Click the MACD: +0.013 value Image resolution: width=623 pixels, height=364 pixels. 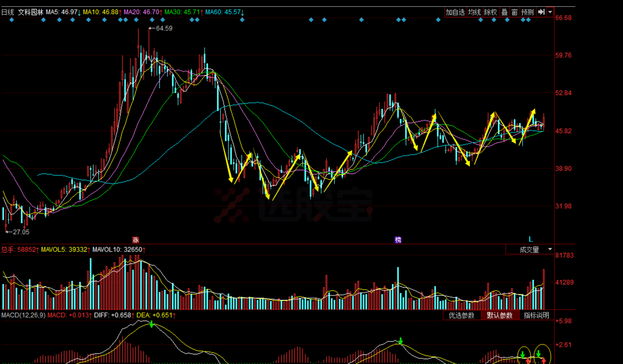coord(70,315)
